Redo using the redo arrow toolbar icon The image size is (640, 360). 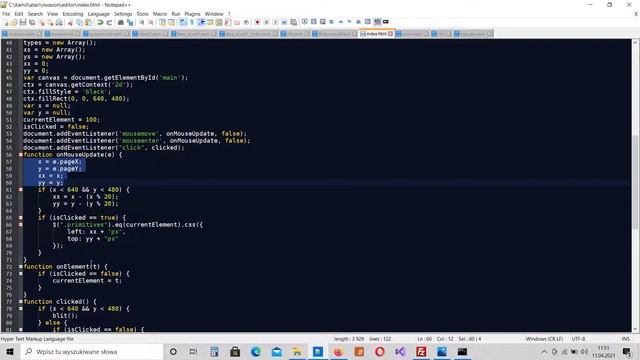[x=109, y=22]
